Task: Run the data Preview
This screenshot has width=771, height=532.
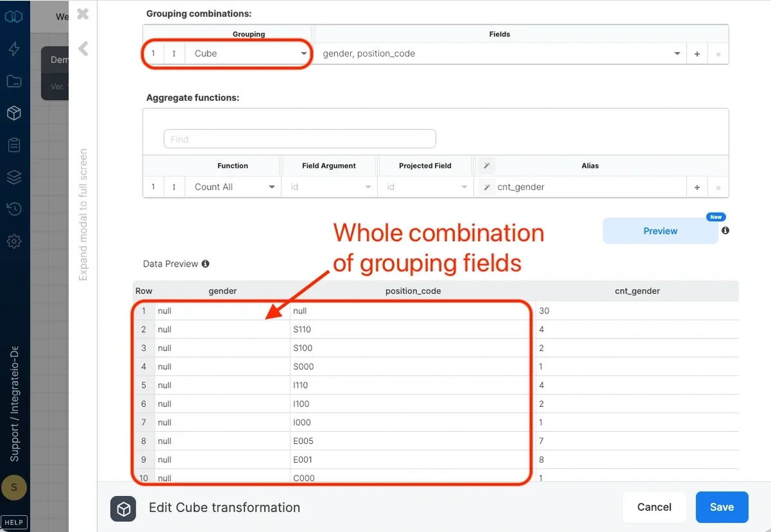Action: coord(660,230)
